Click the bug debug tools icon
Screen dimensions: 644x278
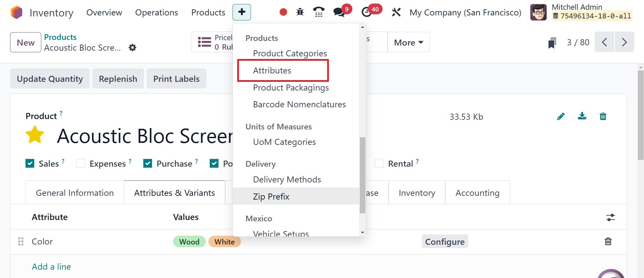click(x=300, y=12)
